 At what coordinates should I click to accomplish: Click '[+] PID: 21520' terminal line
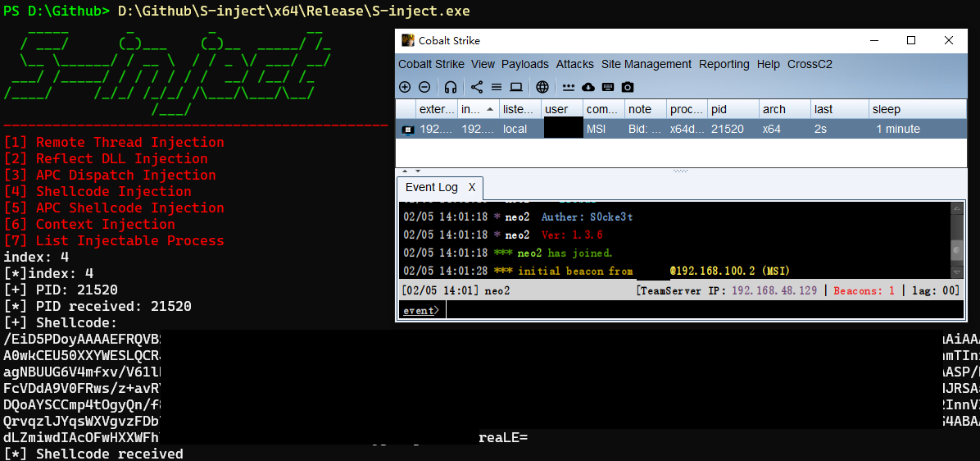click(x=61, y=290)
